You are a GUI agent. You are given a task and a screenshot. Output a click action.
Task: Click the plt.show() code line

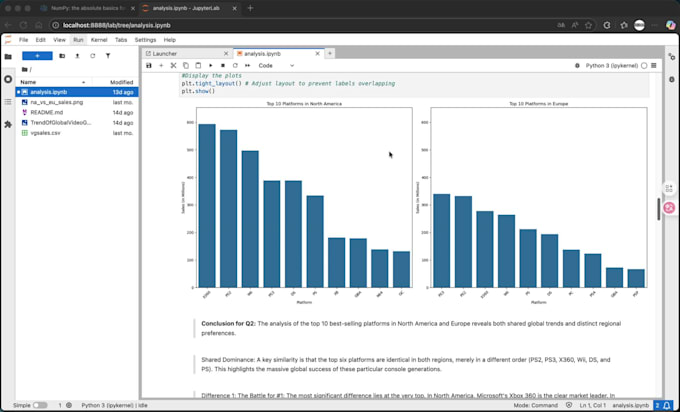click(x=198, y=91)
